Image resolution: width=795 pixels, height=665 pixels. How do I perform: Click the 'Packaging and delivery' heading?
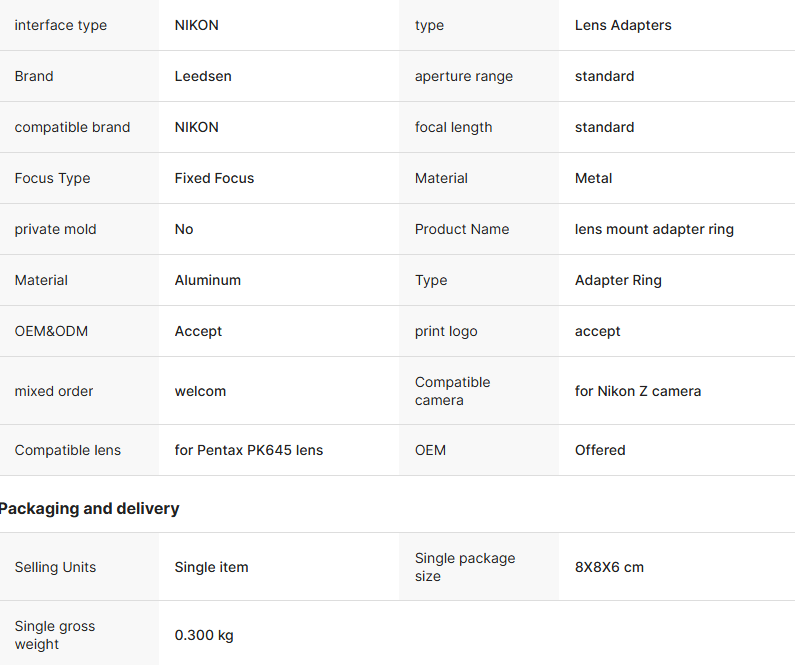coord(89,508)
